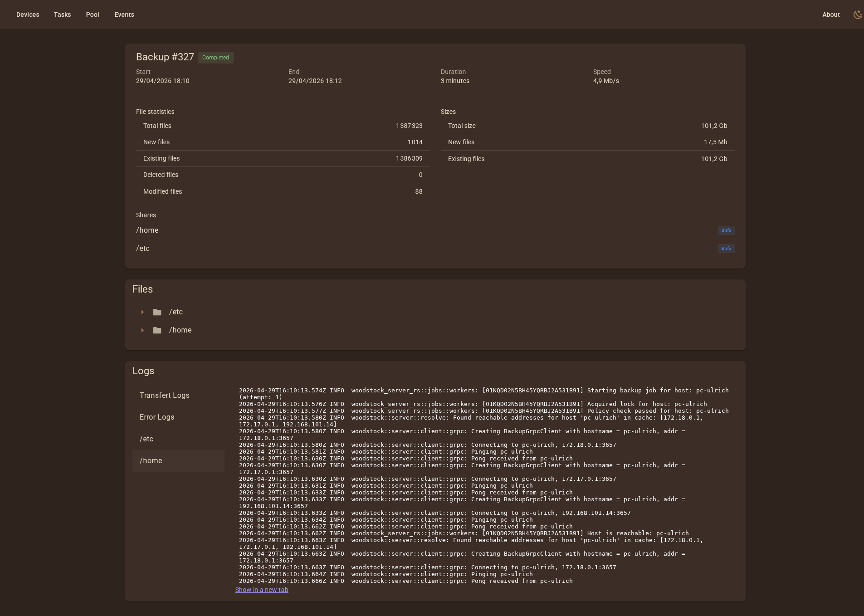Switch to the Error Logs tab

pyautogui.click(x=157, y=417)
